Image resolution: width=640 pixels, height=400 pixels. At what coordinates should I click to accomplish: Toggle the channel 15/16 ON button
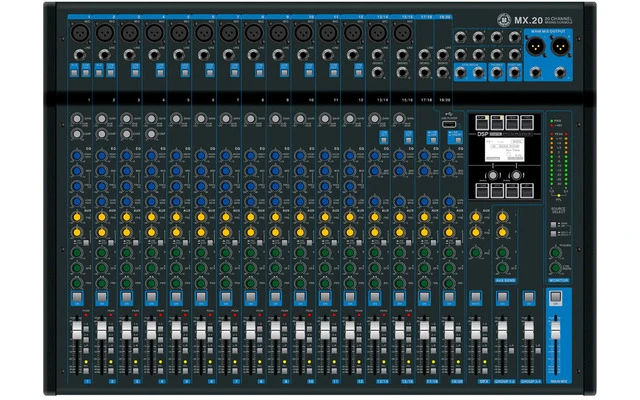400,297
